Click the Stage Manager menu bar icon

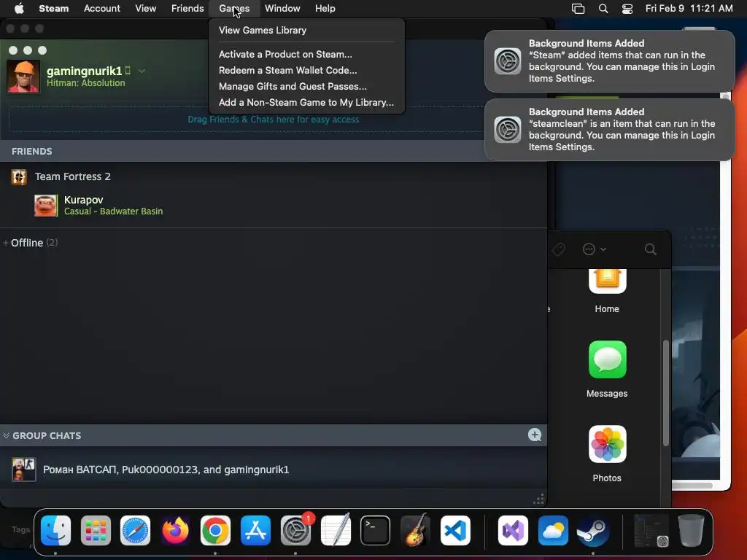pyautogui.click(x=578, y=9)
